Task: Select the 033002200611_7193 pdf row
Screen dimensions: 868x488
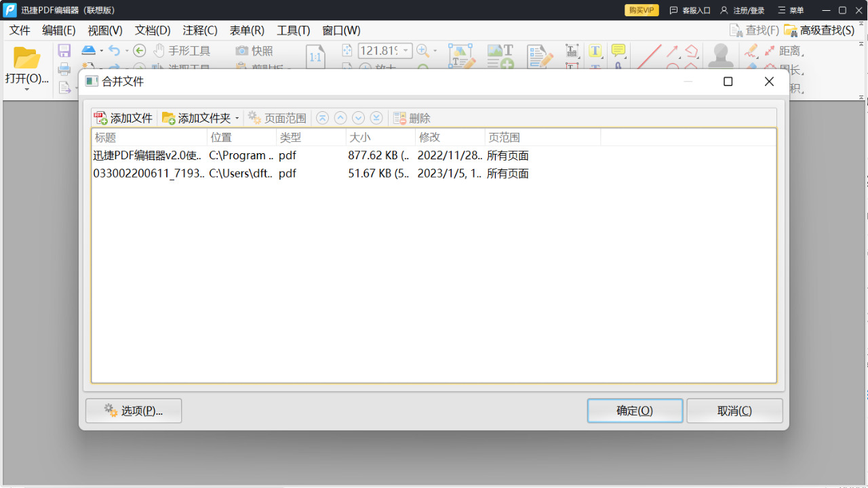Action: point(271,174)
